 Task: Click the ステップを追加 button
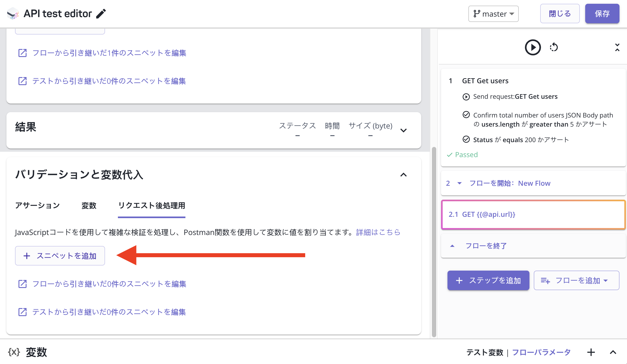pyautogui.click(x=488, y=280)
